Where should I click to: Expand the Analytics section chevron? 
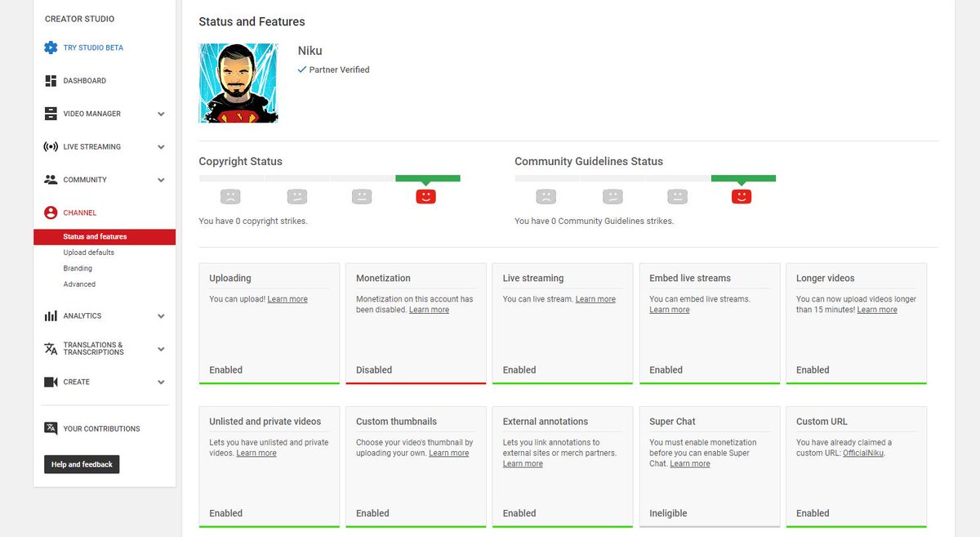click(x=161, y=316)
